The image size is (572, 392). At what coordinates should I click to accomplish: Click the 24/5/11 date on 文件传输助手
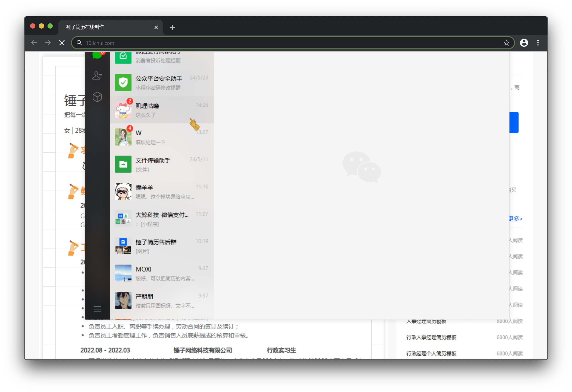(199, 160)
